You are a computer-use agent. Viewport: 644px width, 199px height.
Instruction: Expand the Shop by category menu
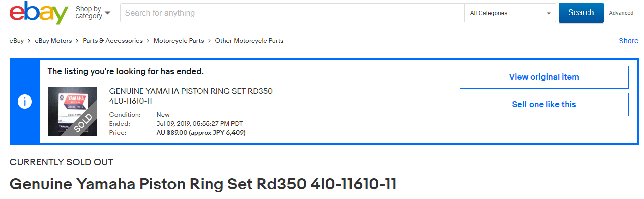coord(93,13)
